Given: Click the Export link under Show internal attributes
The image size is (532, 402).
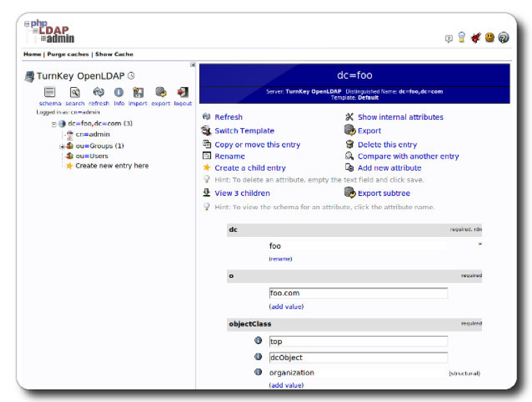Looking at the screenshot, I should pyautogui.click(x=370, y=131).
